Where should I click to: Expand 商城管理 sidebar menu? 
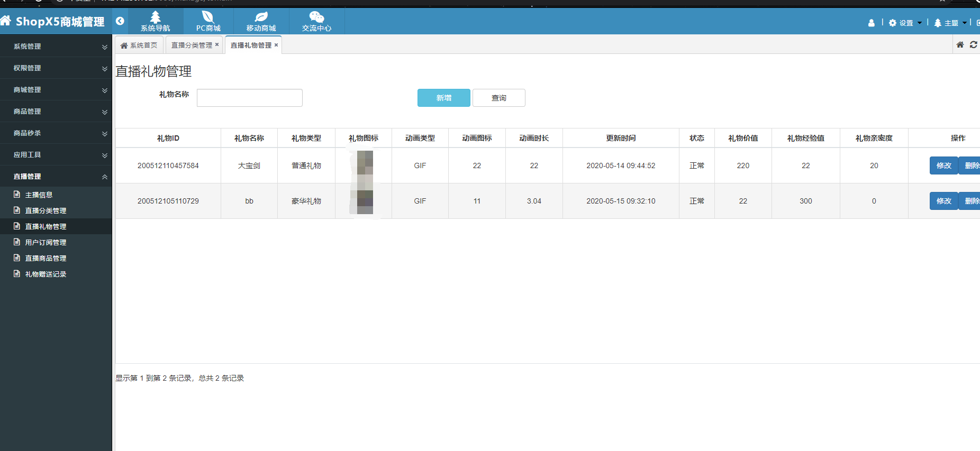pos(56,90)
